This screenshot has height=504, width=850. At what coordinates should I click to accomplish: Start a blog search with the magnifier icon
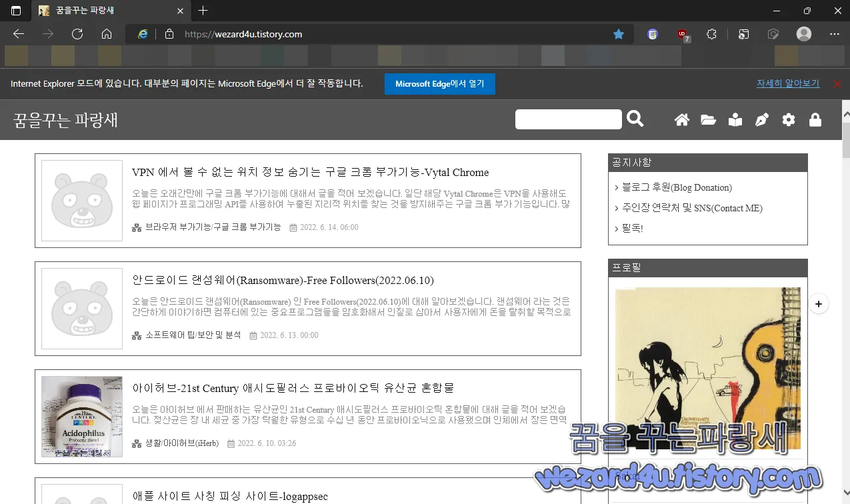tap(634, 119)
